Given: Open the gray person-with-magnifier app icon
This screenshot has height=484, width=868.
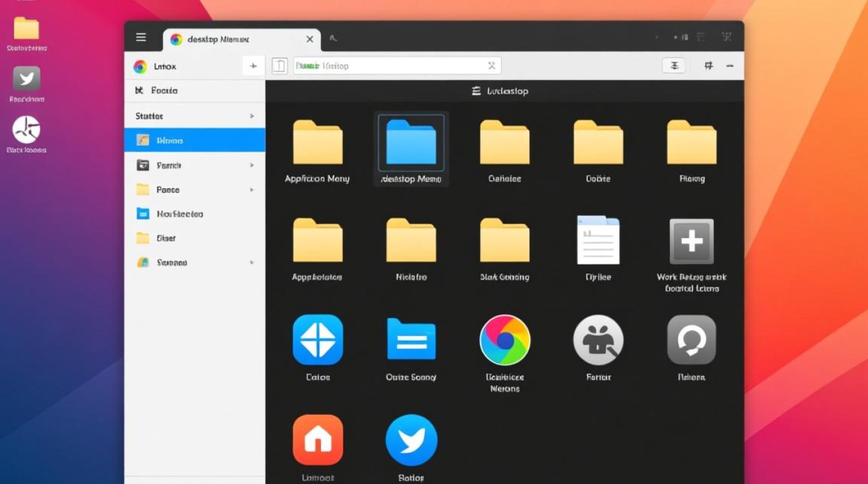Looking at the screenshot, I should tap(598, 339).
